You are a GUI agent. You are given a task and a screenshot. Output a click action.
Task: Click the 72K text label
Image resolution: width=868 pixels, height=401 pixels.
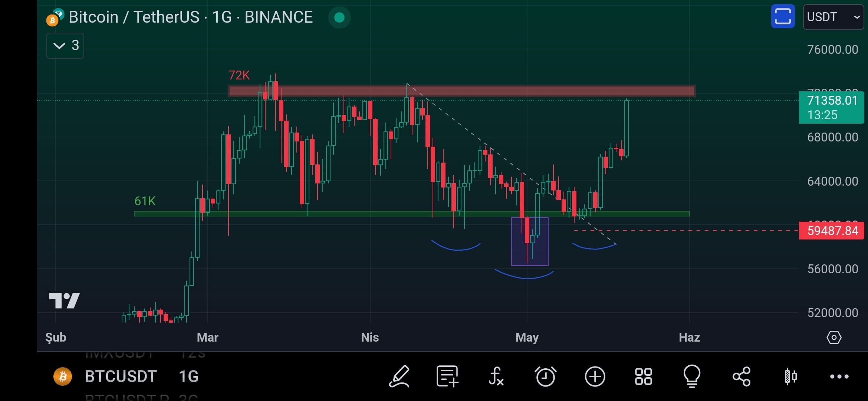[239, 75]
